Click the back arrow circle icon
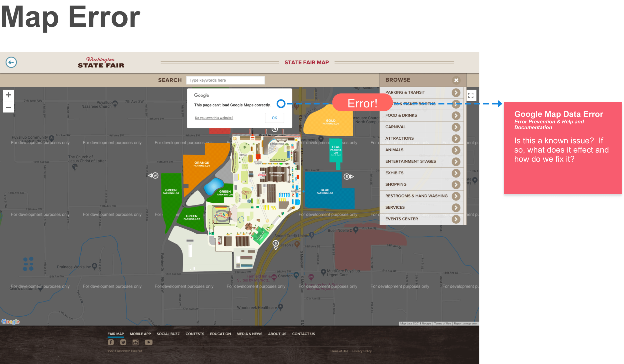This screenshot has width=624, height=364. [11, 62]
